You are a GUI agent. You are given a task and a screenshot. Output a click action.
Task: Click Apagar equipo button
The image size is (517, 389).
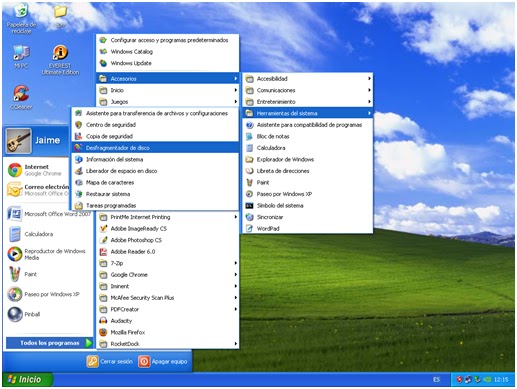click(x=163, y=361)
